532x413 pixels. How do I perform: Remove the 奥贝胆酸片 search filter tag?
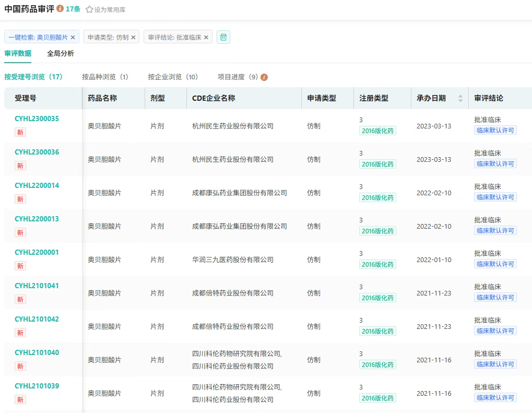point(73,37)
